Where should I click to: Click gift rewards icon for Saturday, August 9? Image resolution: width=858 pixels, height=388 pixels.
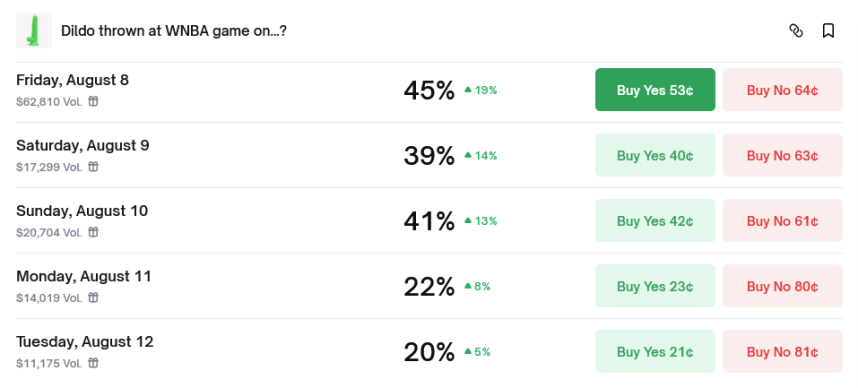[94, 166]
